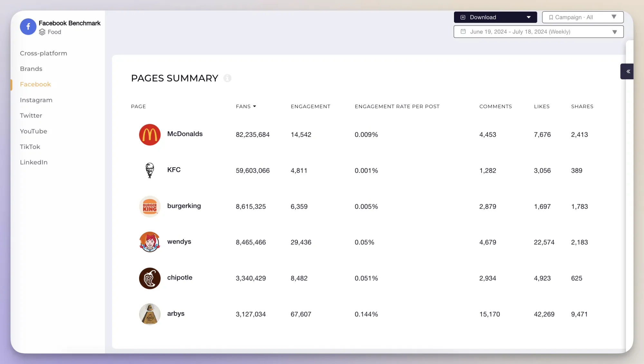Click arbys engagement rate 0.144%

(x=366, y=314)
